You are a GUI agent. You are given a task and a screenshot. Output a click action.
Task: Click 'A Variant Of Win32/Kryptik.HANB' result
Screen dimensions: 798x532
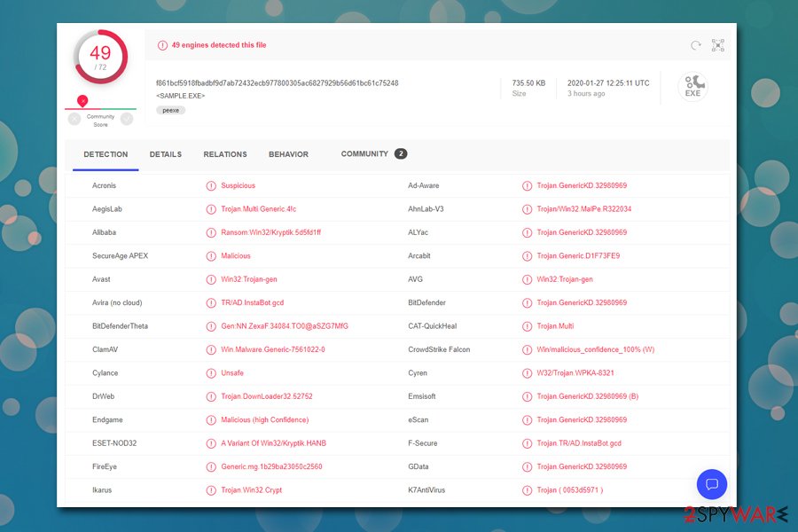coord(273,443)
